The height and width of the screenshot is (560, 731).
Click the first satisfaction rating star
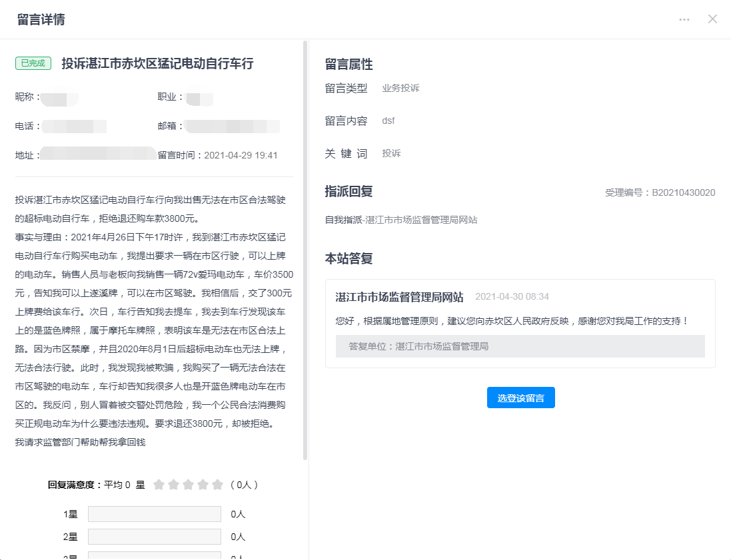click(159, 485)
